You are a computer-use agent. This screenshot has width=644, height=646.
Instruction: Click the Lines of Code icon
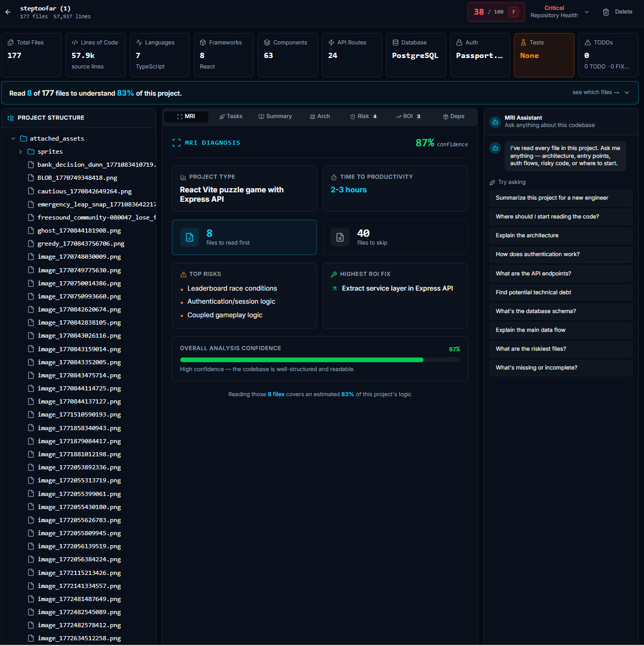(75, 42)
